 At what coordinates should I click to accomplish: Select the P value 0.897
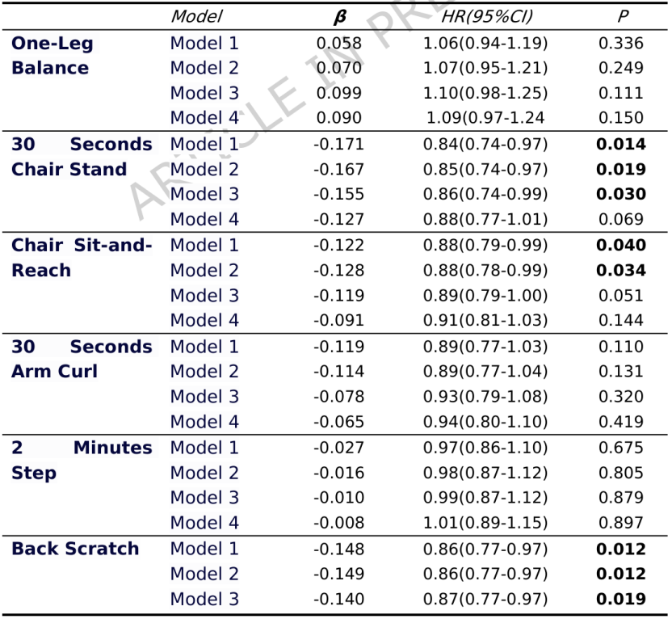pos(620,523)
